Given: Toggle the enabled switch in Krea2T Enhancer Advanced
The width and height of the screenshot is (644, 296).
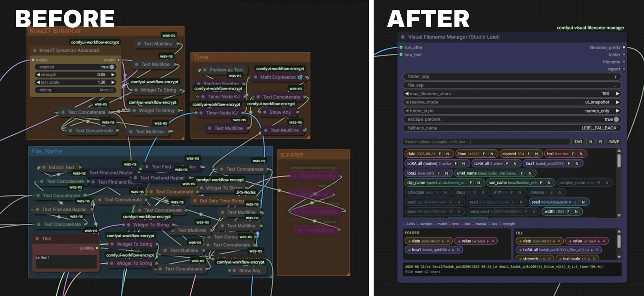Looking at the screenshot, I should [112, 67].
